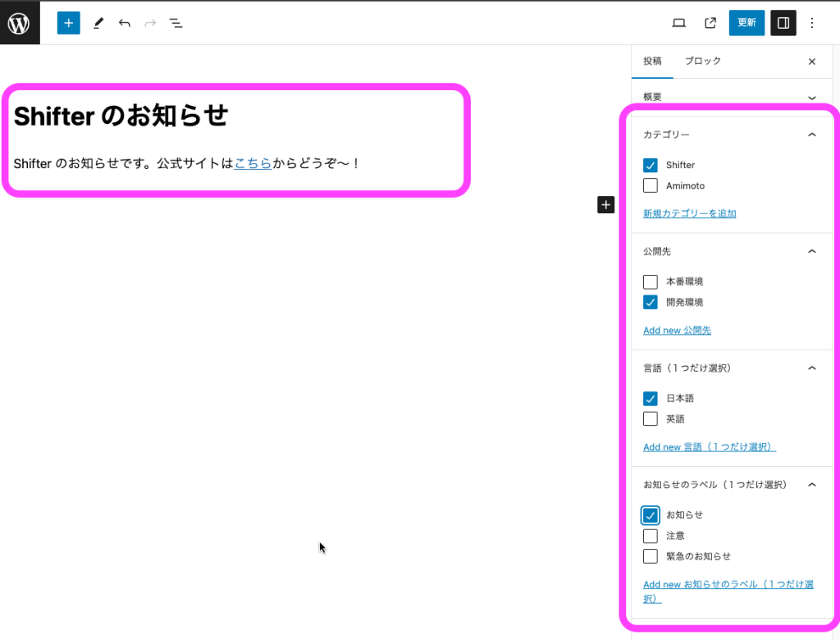
Task: Click the paragraph text ending からどうぞ〜！
Action: pos(186,163)
